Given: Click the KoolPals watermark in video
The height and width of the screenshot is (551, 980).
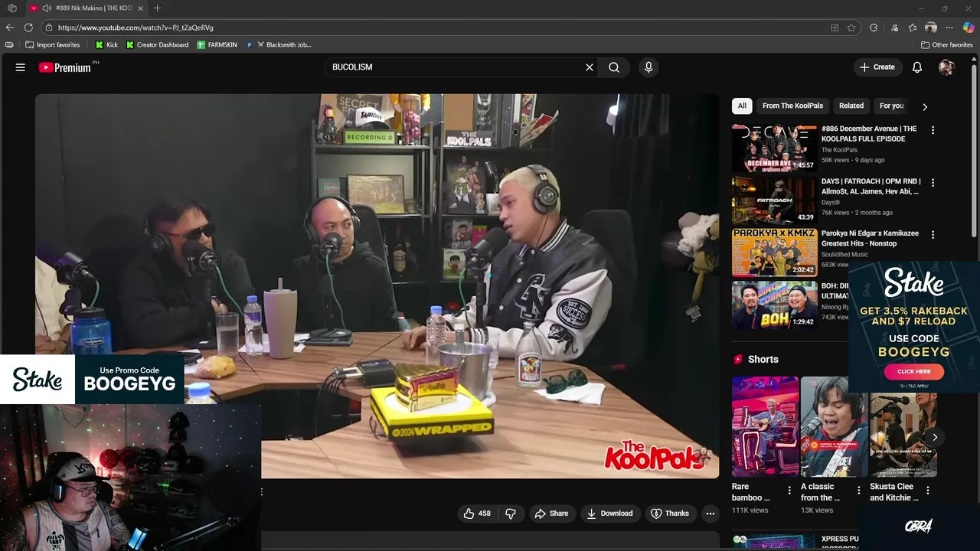Looking at the screenshot, I should pos(658,455).
